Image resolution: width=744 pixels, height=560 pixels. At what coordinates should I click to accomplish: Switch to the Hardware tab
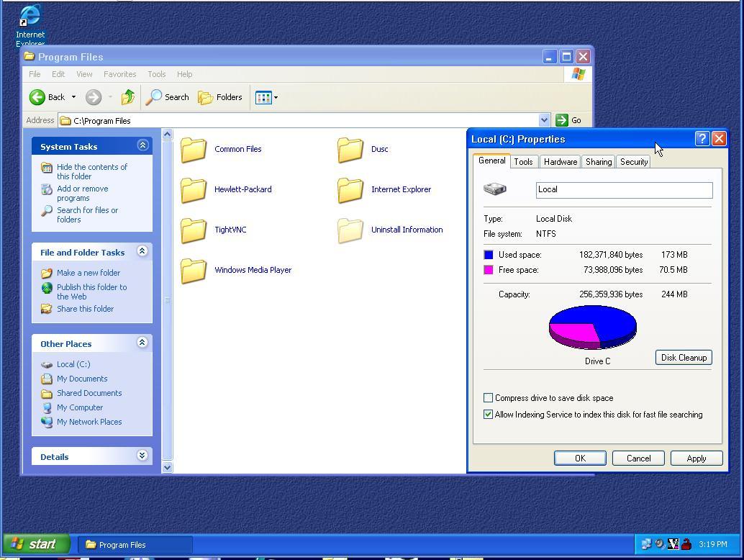[x=561, y=162]
